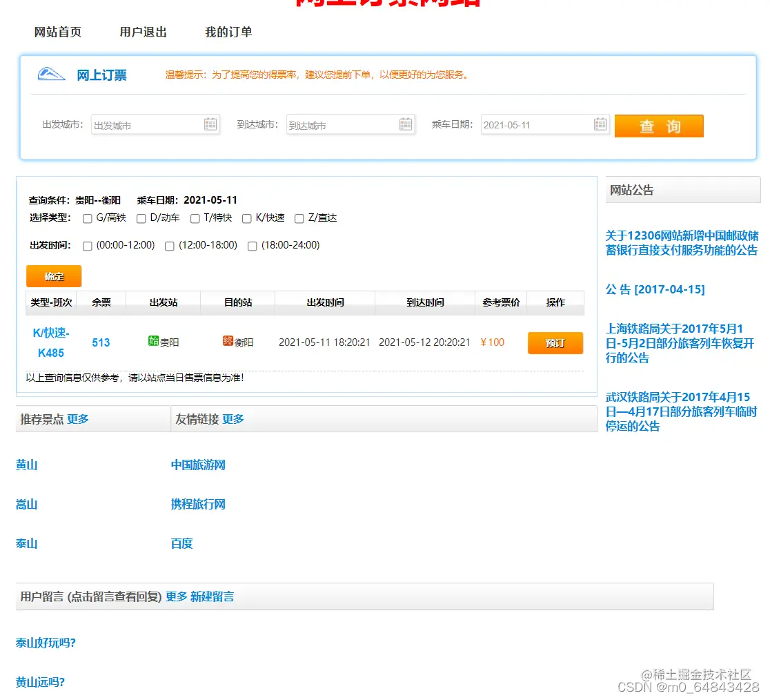Open 更多 link next to 推荐景点
Image resolution: width=770 pixels, height=700 pixels.
[77, 419]
